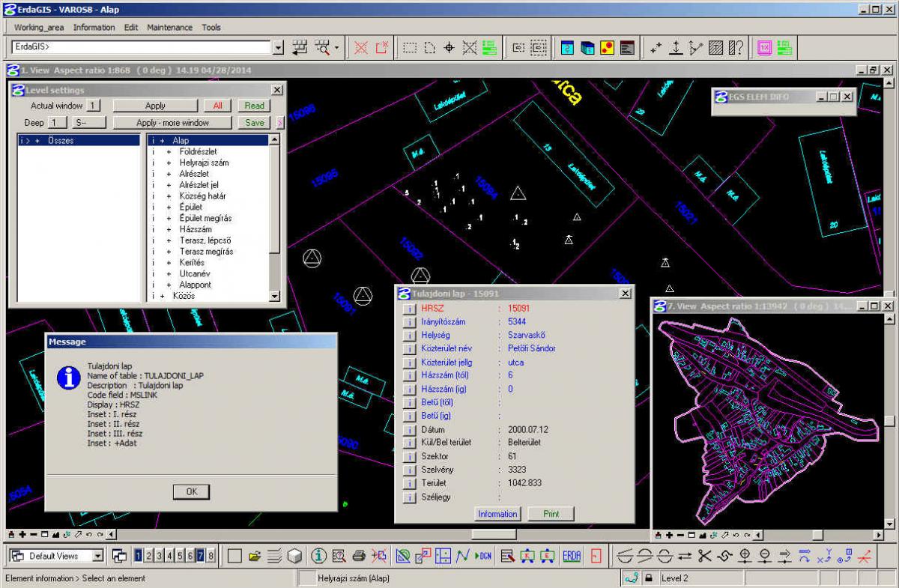Expand the Épület level item
This screenshot has height=588, width=899.
[x=169, y=207]
